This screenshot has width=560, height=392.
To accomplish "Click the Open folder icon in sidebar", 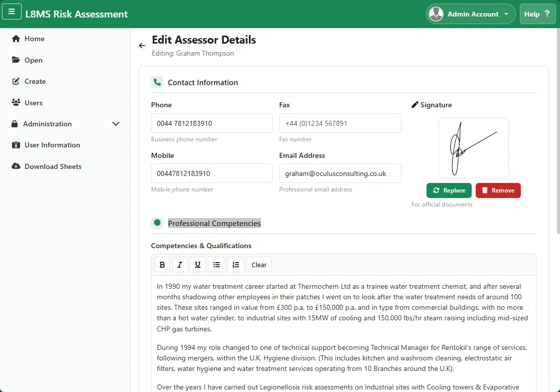I will (x=16, y=60).
